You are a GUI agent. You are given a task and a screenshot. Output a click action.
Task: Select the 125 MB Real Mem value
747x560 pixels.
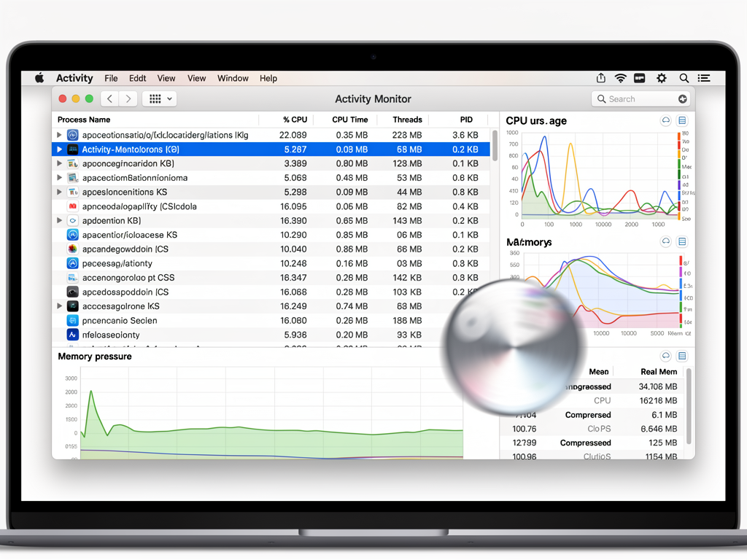tap(662, 443)
